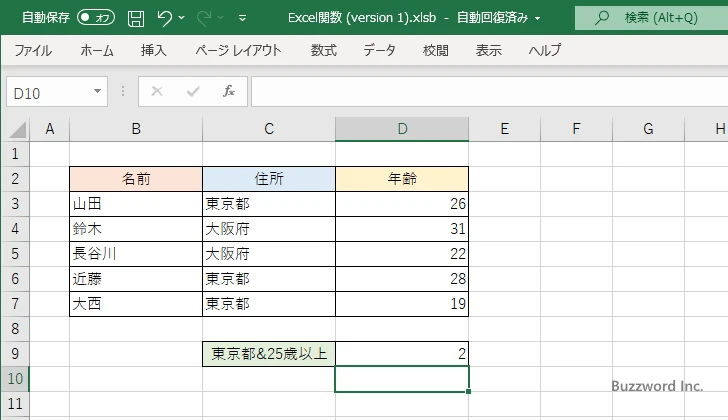Screen dimensions: 728x420
Task: Select row 2 header
Action: point(15,179)
